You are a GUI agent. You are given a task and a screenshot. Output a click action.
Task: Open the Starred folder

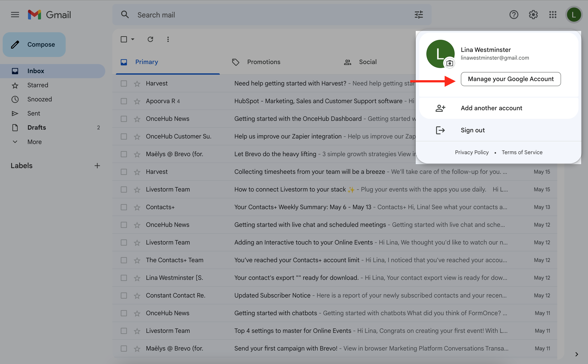[53, 85]
